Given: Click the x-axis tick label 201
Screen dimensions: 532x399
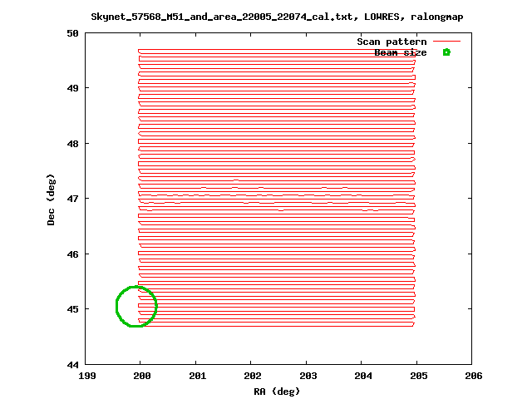Looking at the screenshot, I should [x=198, y=376].
